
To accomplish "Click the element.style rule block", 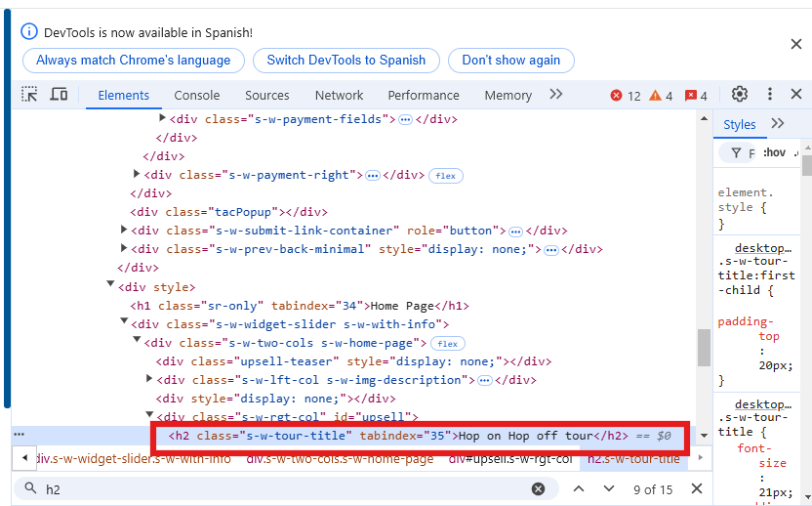I will 746,207.
